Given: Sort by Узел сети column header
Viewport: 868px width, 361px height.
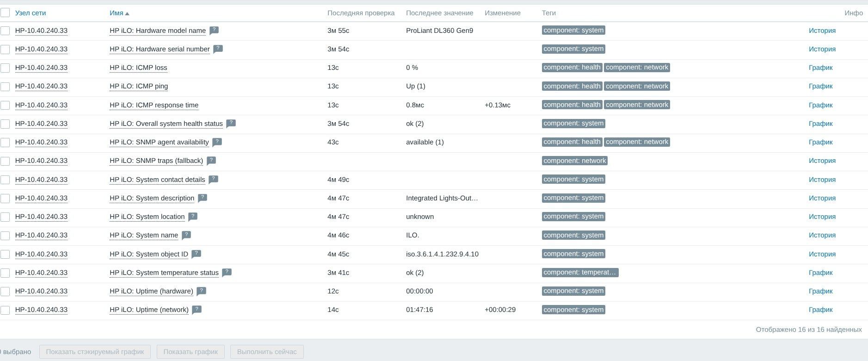Looking at the screenshot, I should [x=31, y=13].
